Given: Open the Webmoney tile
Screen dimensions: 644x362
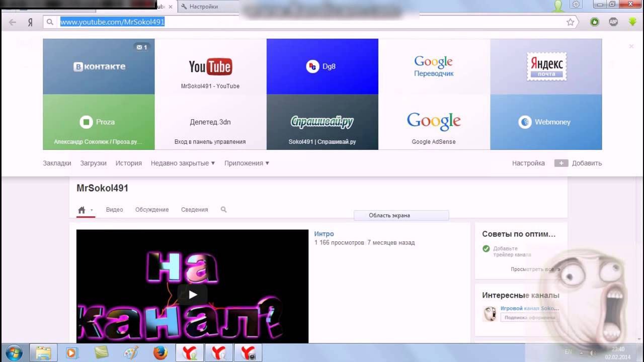Looking at the screenshot, I should (546, 122).
